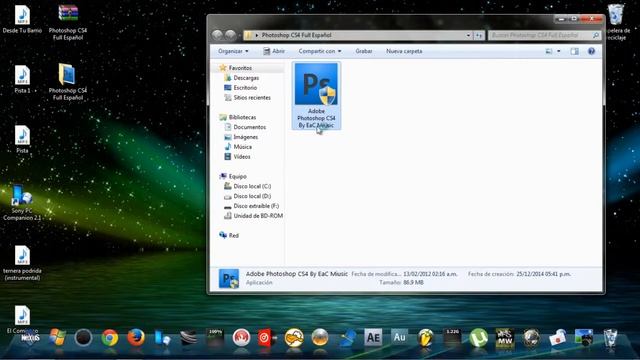Launch Firefox from the dock
The image size is (640, 360).
pos(136,338)
